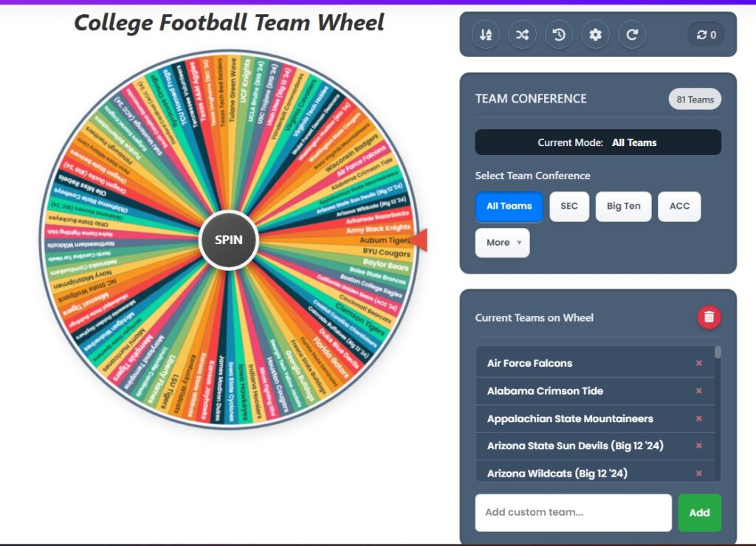Open the spin history icon

click(x=559, y=34)
